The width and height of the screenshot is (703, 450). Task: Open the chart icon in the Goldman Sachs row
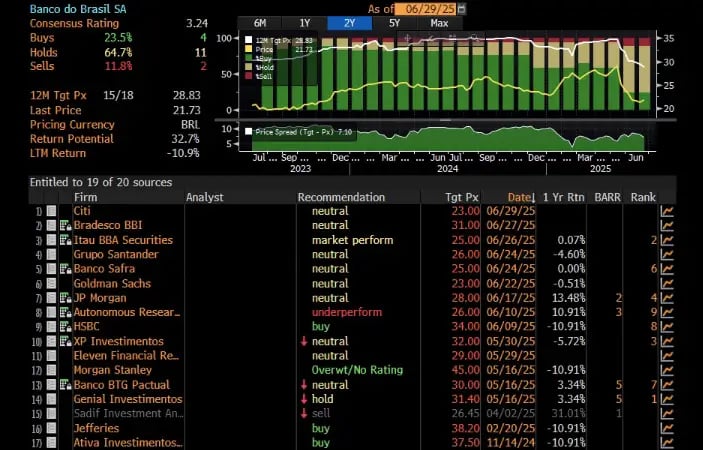click(x=667, y=284)
